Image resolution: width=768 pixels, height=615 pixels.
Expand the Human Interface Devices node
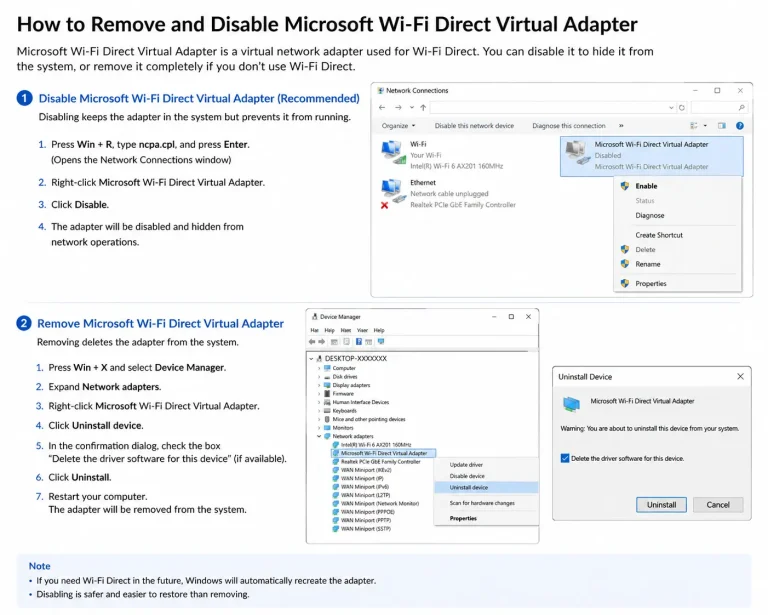(319, 402)
